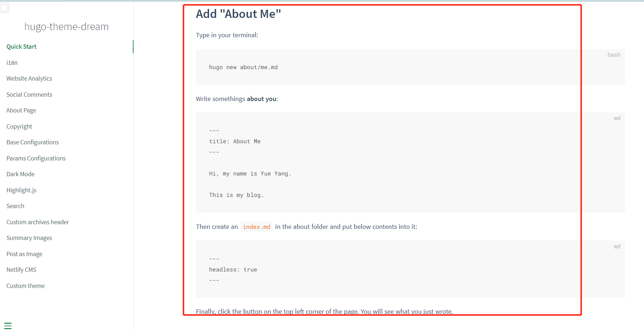This screenshot has height=332, width=644.
Task: Click the Copyright sidebar entry
Action: (19, 126)
